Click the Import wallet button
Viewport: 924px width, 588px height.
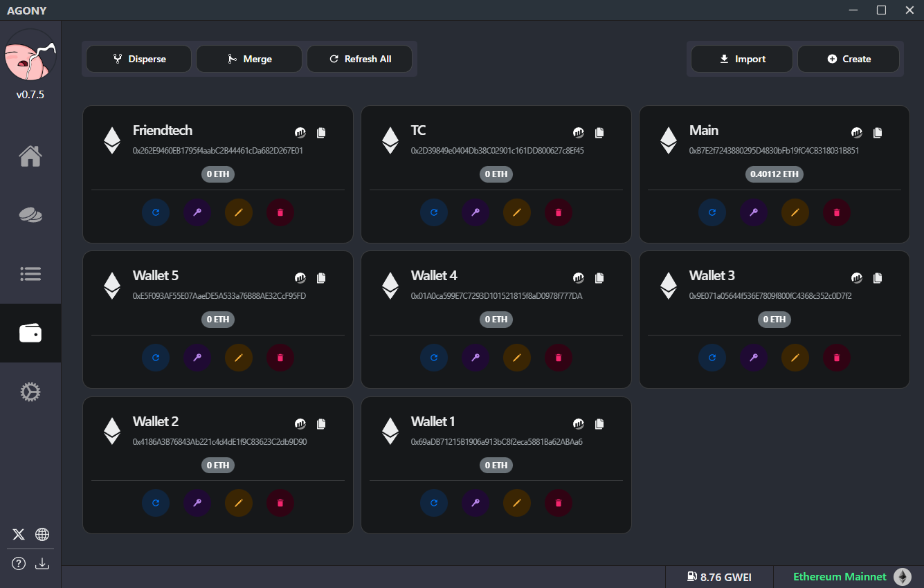coord(742,59)
